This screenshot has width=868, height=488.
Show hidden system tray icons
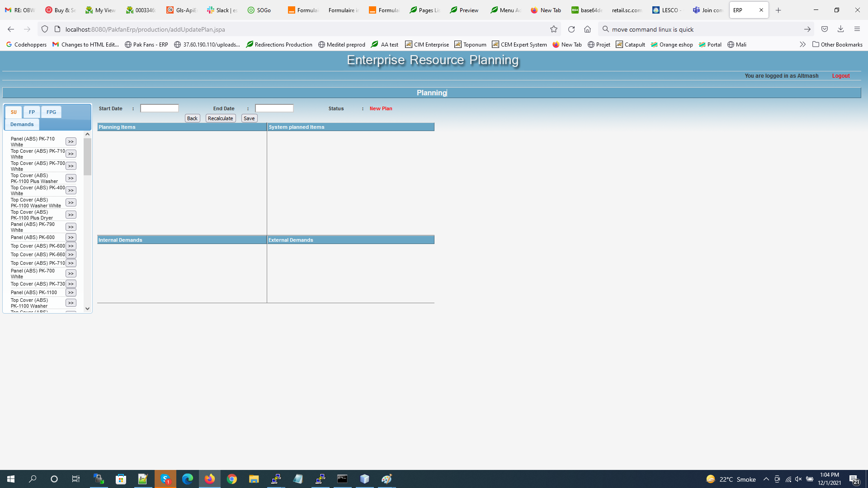(766, 479)
